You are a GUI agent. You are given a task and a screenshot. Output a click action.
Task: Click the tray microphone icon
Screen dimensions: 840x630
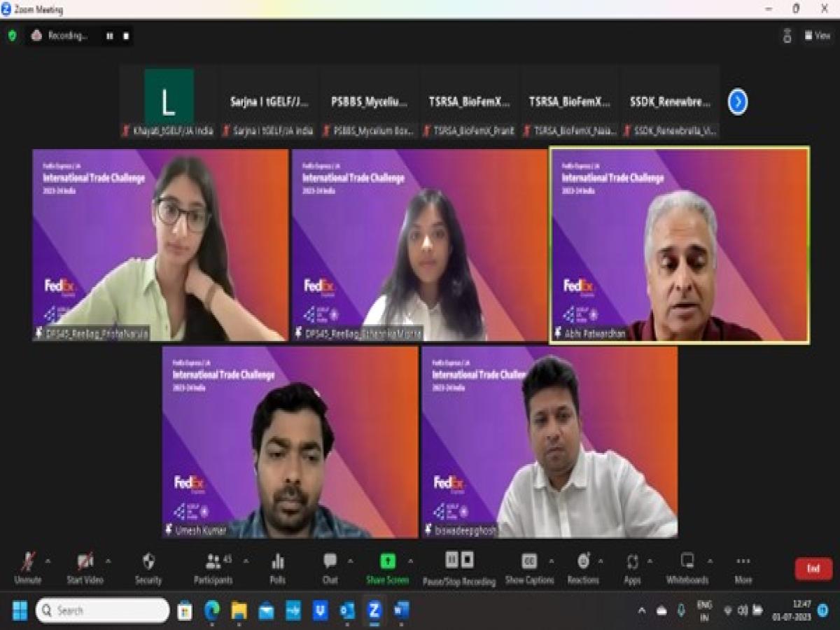(x=681, y=610)
